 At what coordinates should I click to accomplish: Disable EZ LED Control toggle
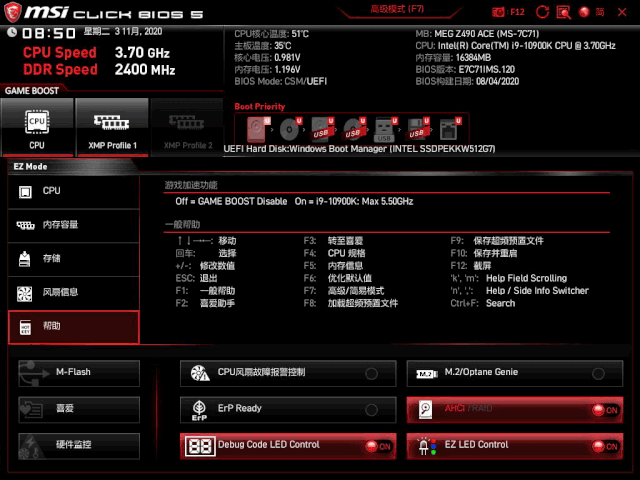[604, 446]
